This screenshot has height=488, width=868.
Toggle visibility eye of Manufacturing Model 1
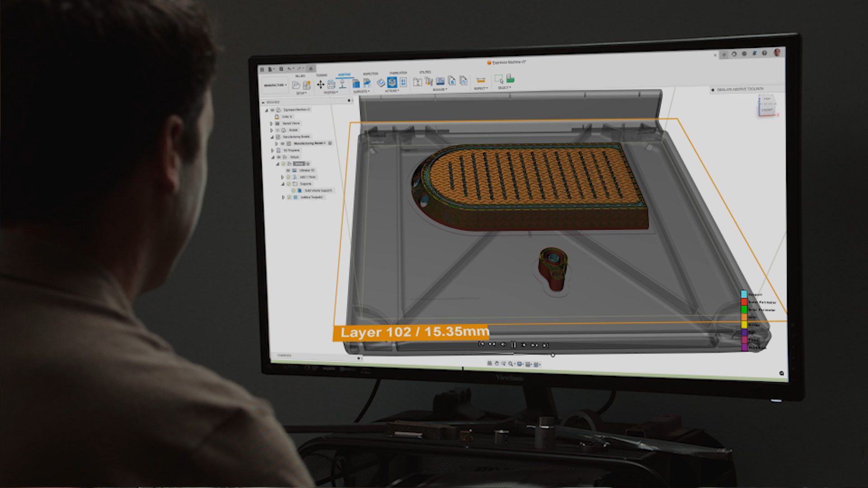[283, 143]
